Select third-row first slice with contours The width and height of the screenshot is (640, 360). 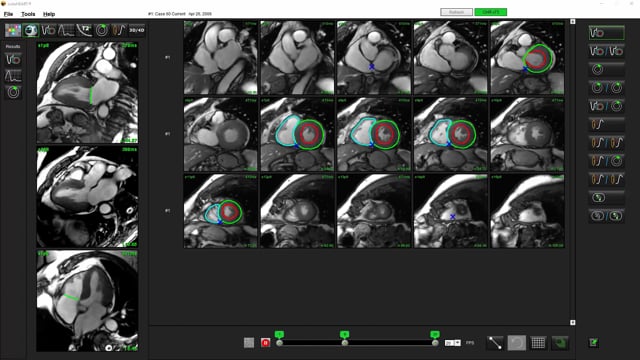coord(220,211)
